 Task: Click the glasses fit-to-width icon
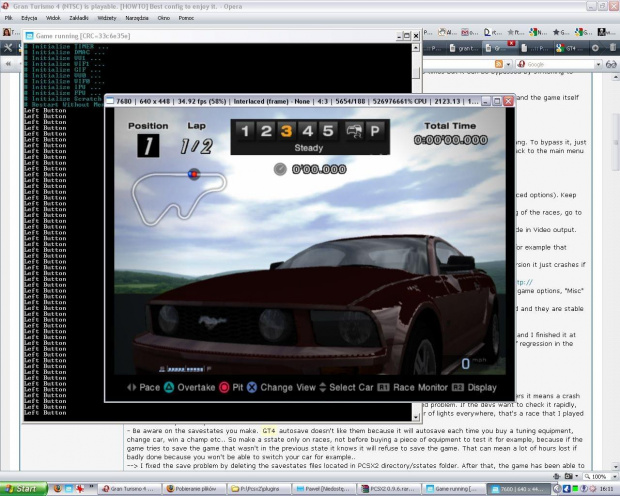click(611, 64)
